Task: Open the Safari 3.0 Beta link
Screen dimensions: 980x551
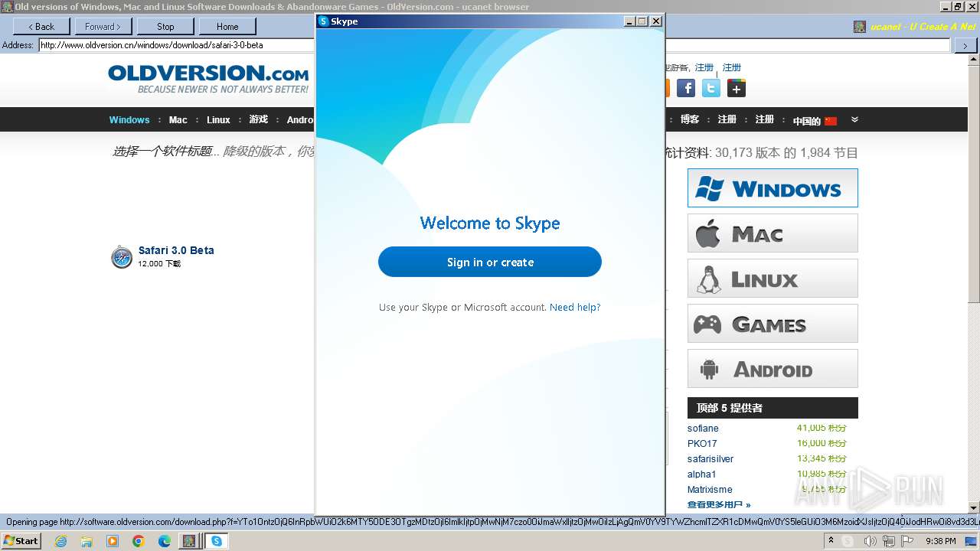Action: (176, 250)
